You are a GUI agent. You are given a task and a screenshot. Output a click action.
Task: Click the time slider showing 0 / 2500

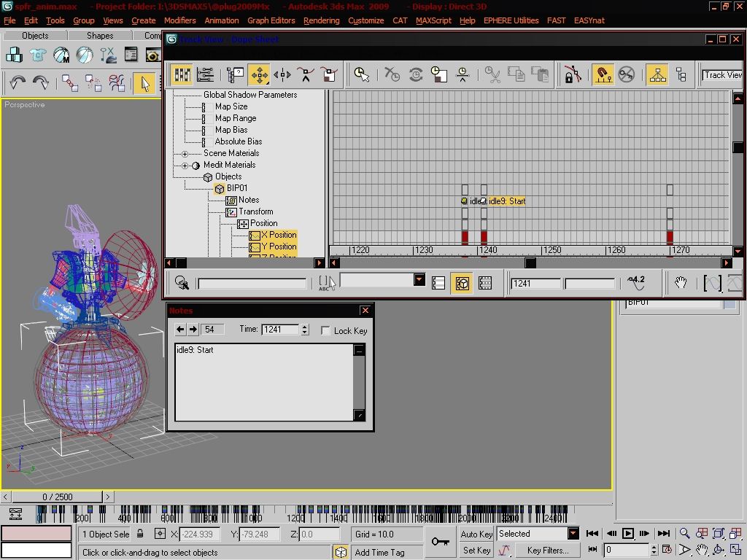point(57,497)
